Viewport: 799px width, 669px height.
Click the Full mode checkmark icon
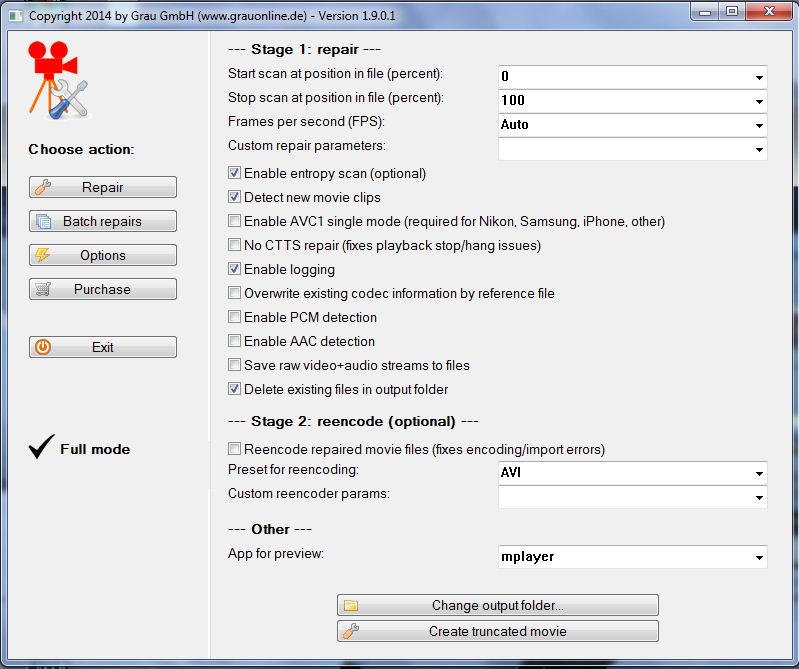tap(41, 449)
